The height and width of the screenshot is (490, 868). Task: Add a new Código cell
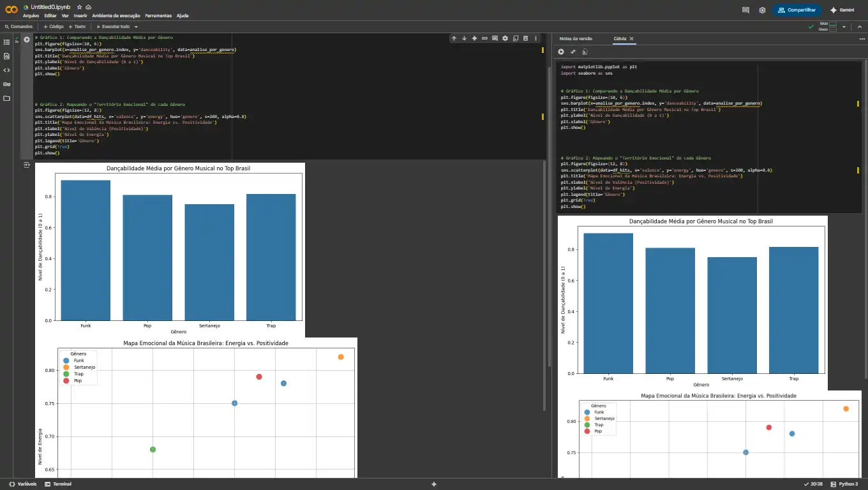[x=54, y=27]
